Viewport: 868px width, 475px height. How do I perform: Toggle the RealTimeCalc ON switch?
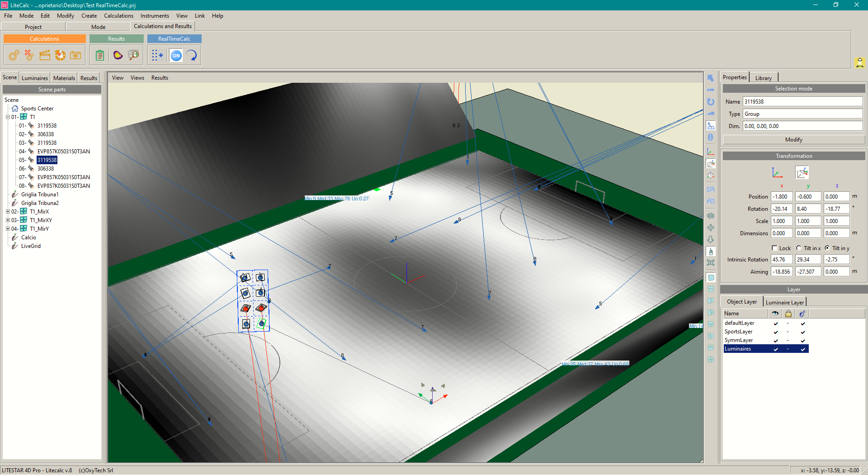(x=176, y=55)
